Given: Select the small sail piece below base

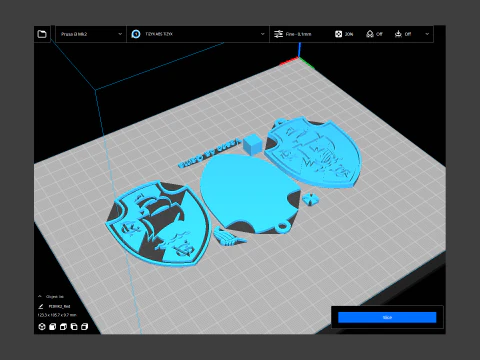Looking at the screenshot, I should click(x=229, y=236).
